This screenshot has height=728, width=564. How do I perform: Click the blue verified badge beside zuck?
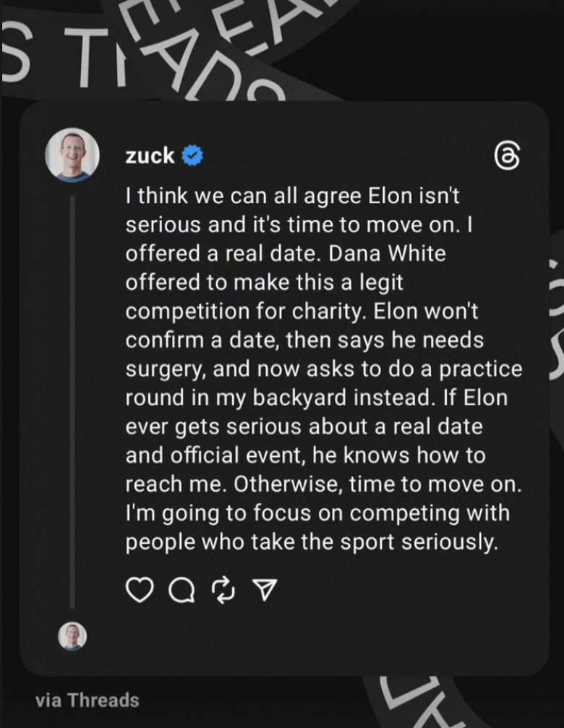point(192,155)
